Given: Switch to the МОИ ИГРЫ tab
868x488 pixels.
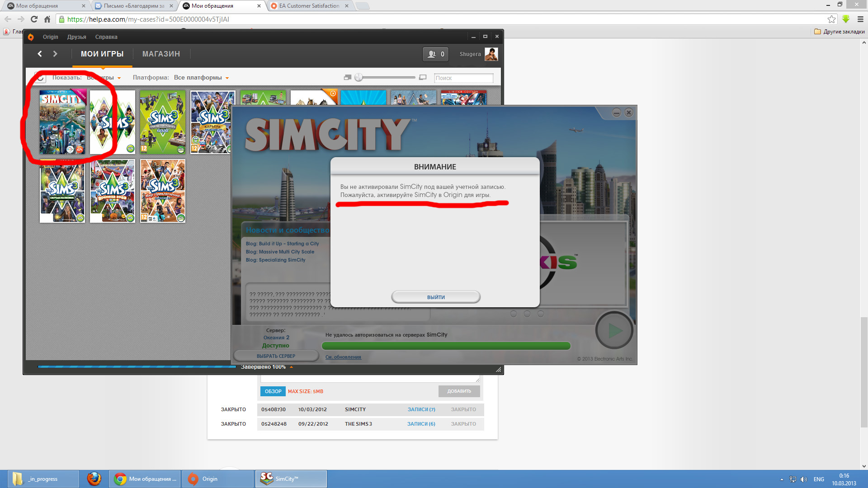Looking at the screenshot, I should 102,54.
